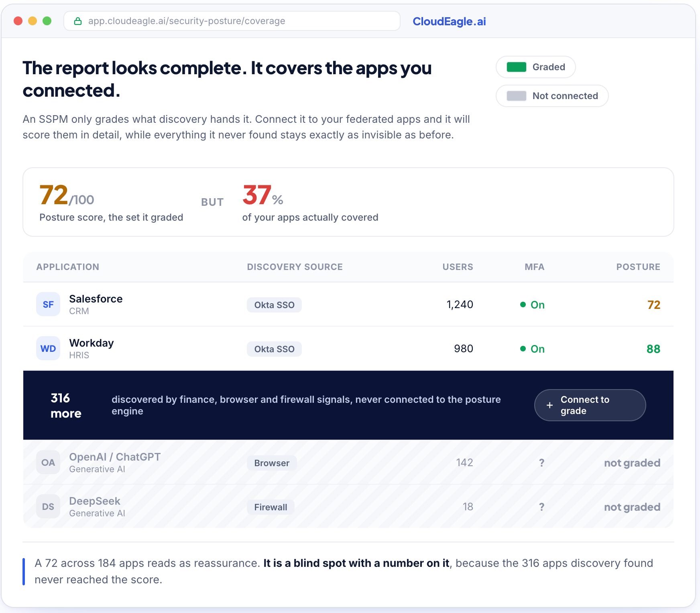Click the DISCOVERY SOURCE column header
700x613 pixels.
[x=295, y=267]
